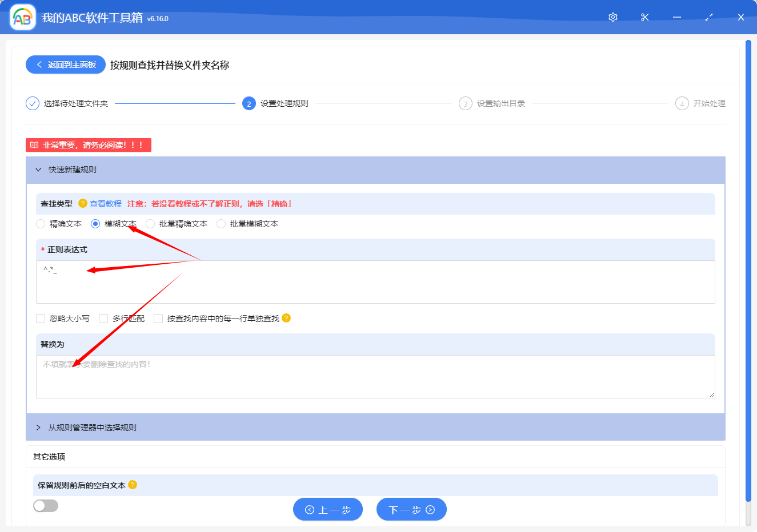
Task: Click the 返回到主面板 back button
Action: point(65,65)
